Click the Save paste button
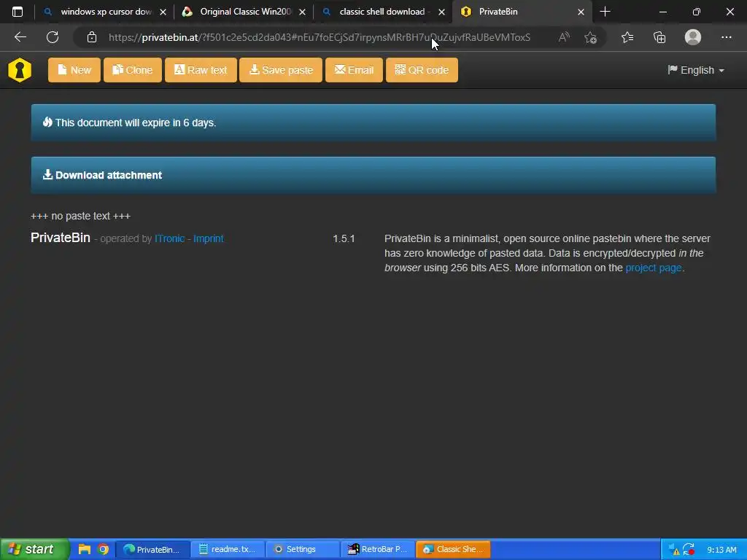Image resolution: width=747 pixels, height=560 pixels. tap(281, 70)
